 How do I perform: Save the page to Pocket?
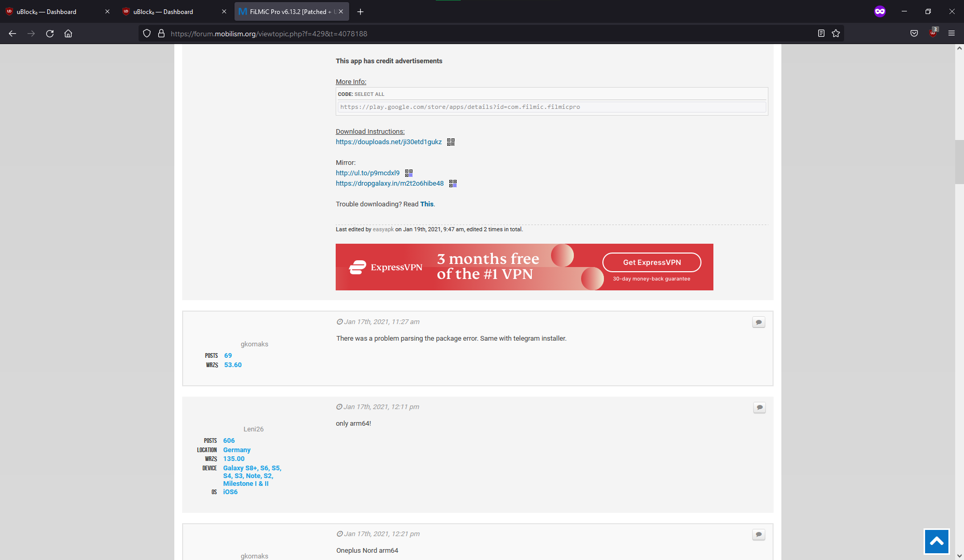(914, 33)
